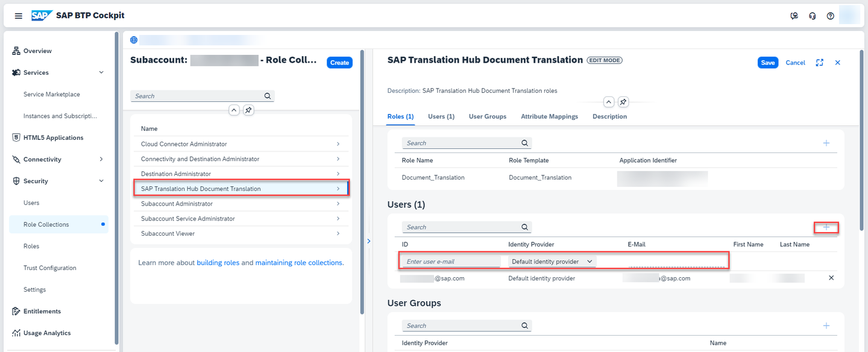Open the help question mark icon
Image resolution: width=868 pixels, height=352 pixels.
(x=831, y=16)
